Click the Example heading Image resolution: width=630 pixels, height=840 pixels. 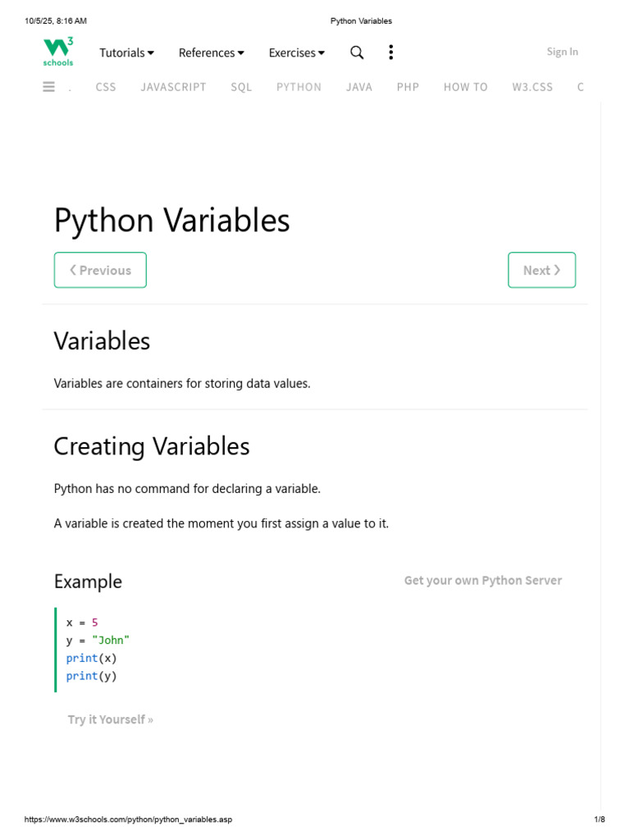[88, 582]
